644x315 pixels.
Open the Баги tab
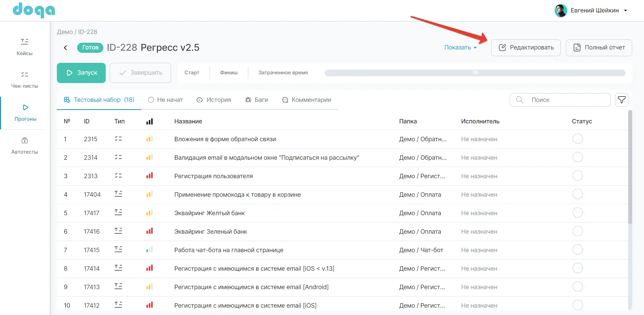257,100
